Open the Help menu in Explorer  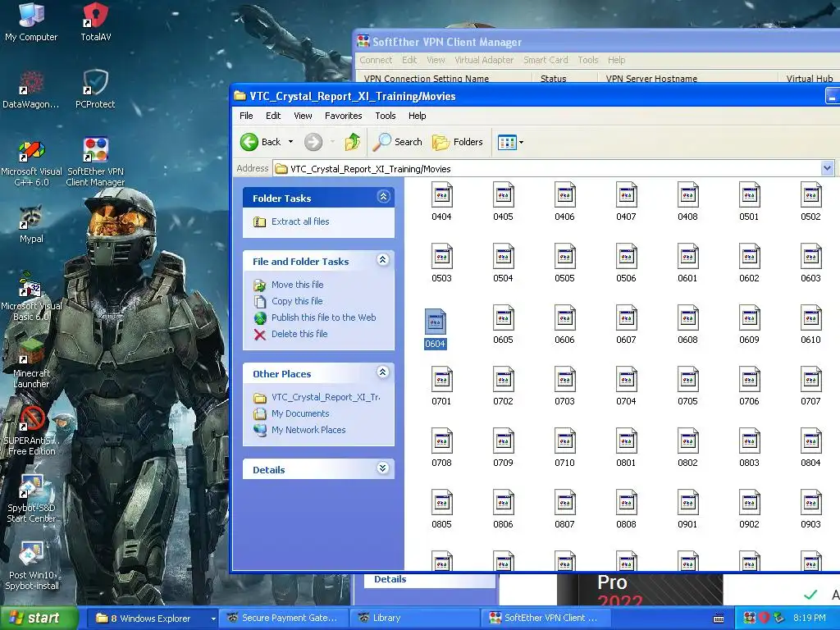pos(417,116)
